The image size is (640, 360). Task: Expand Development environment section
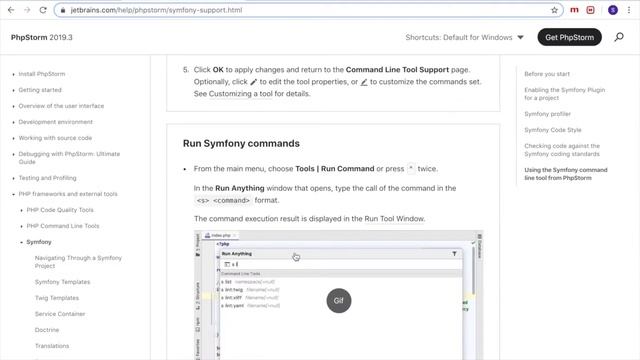coord(56,122)
